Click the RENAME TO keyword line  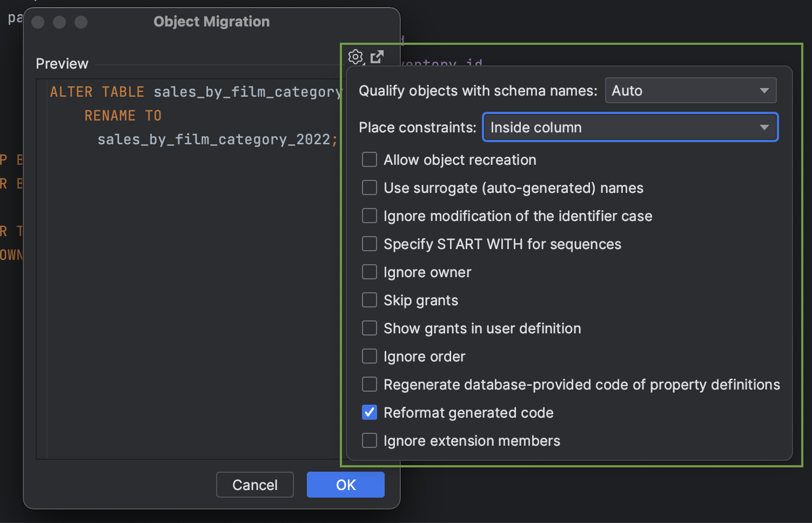pos(123,116)
